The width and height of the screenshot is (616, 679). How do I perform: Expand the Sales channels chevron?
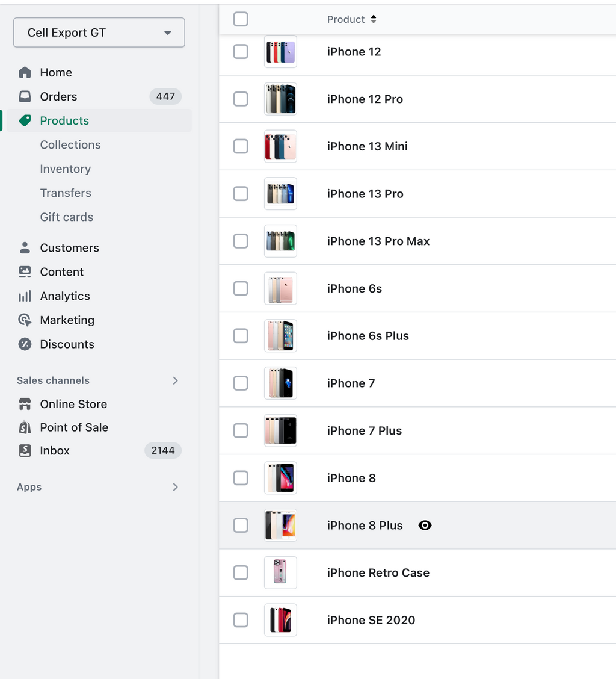tap(175, 380)
